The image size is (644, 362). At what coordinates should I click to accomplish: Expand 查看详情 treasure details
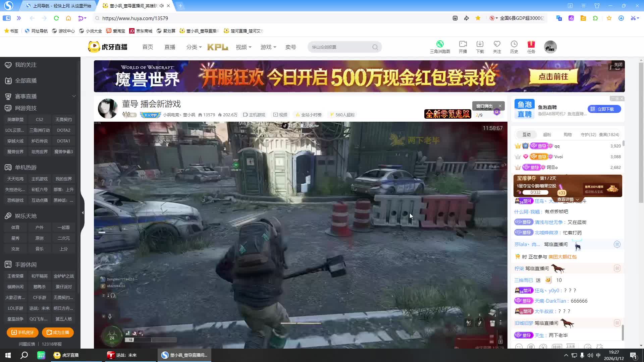coord(568,200)
